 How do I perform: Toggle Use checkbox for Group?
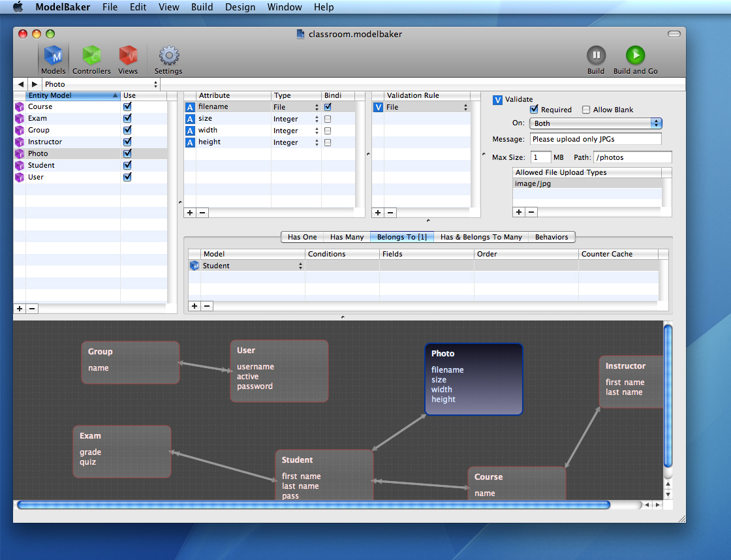[127, 130]
